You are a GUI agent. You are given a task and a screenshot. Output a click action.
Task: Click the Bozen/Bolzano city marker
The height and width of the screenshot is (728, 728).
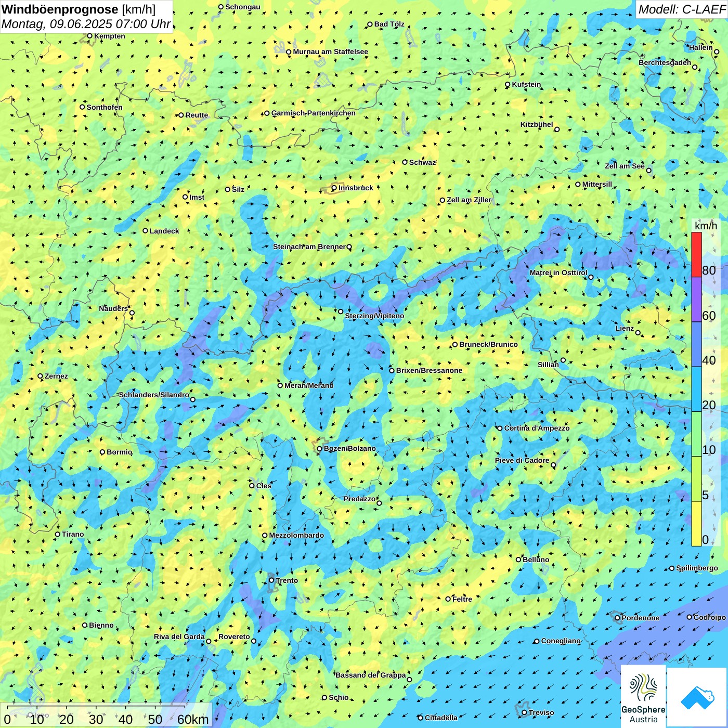coord(320,449)
